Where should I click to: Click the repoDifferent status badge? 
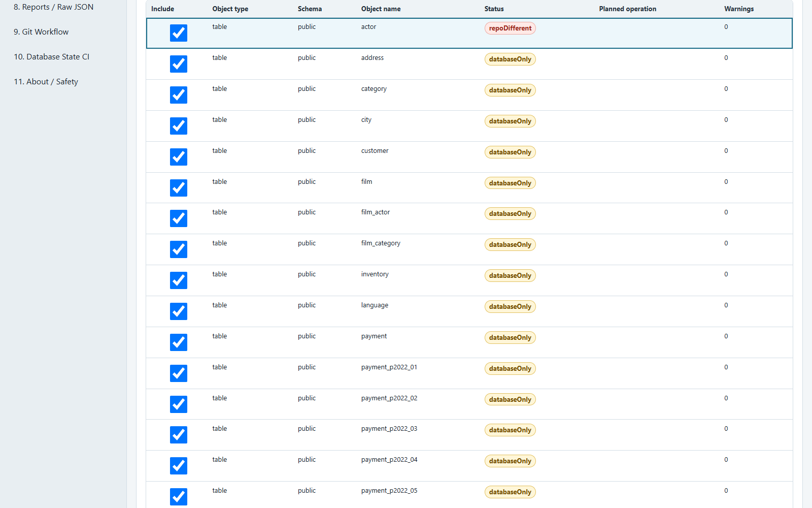click(x=510, y=28)
